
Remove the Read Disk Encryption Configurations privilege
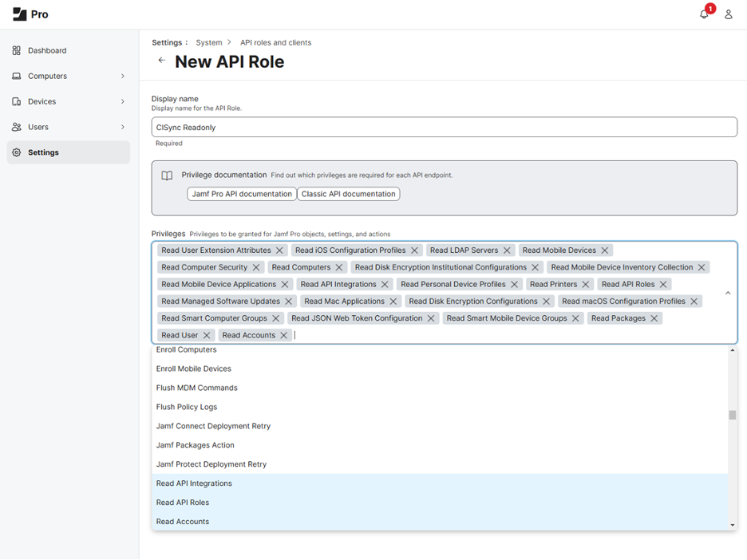[x=547, y=302]
